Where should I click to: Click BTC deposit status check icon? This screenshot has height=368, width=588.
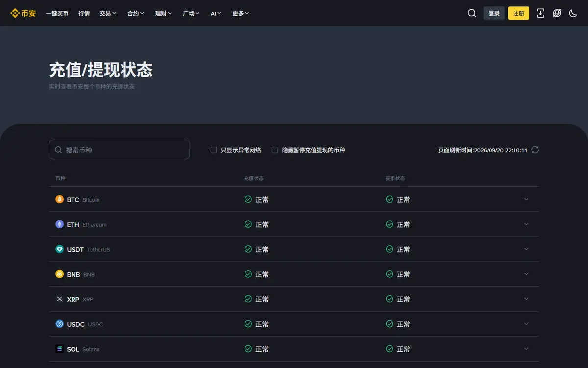(x=248, y=199)
